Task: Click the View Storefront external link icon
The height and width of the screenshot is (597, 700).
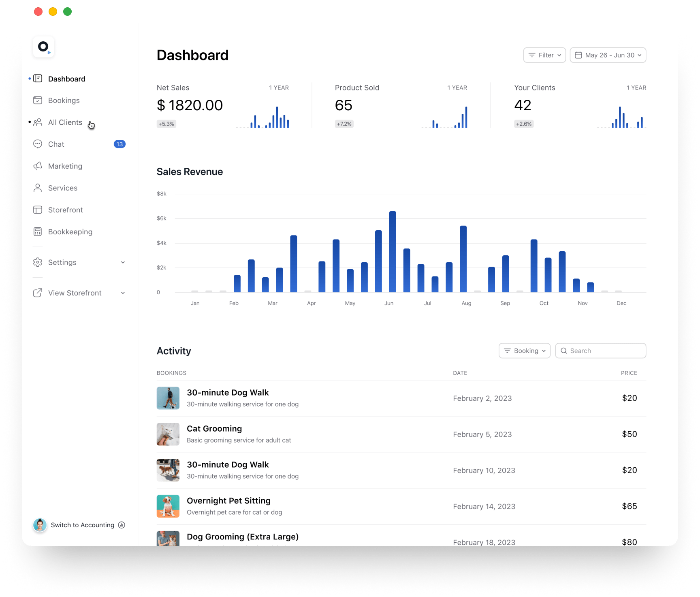Action: tap(38, 293)
